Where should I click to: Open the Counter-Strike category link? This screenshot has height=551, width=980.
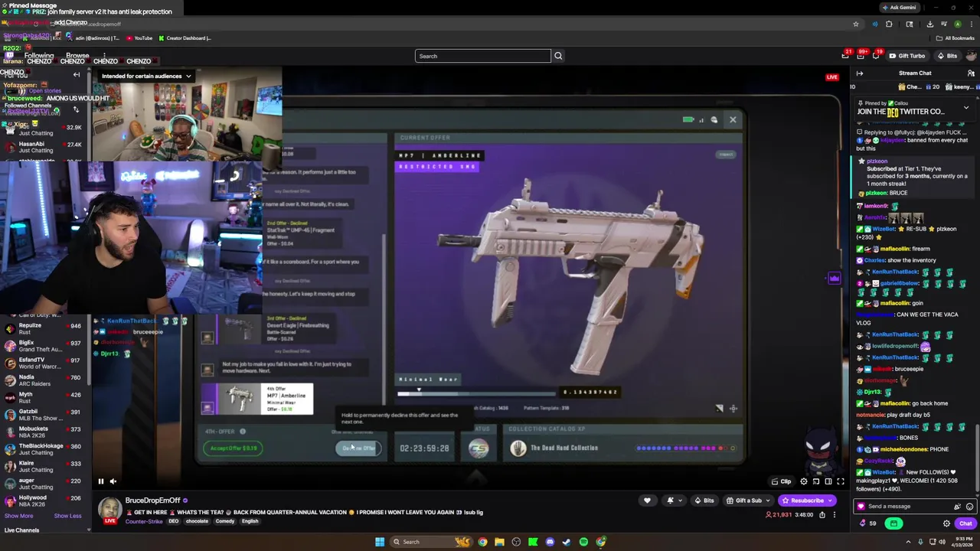[144, 521]
